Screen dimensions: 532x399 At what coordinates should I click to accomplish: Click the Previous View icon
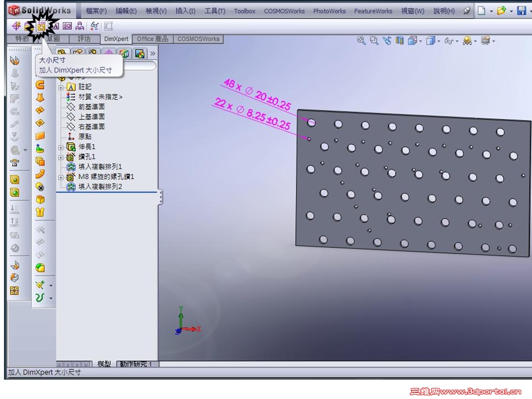387,40
